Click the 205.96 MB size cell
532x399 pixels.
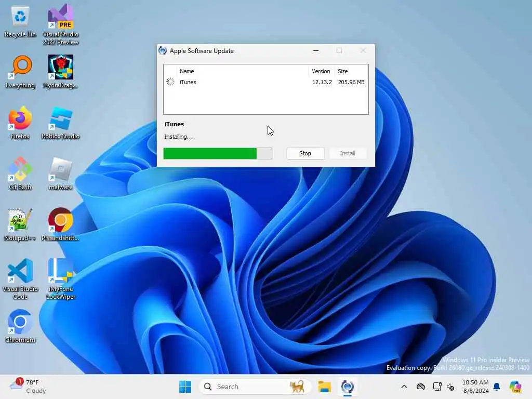pyautogui.click(x=351, y=82)
